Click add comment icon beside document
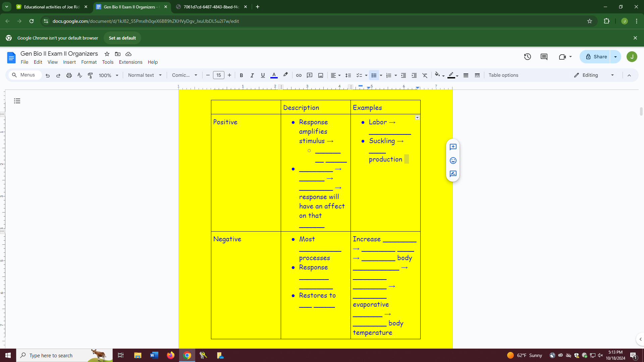The image size is (644, 362). [453, 147]
